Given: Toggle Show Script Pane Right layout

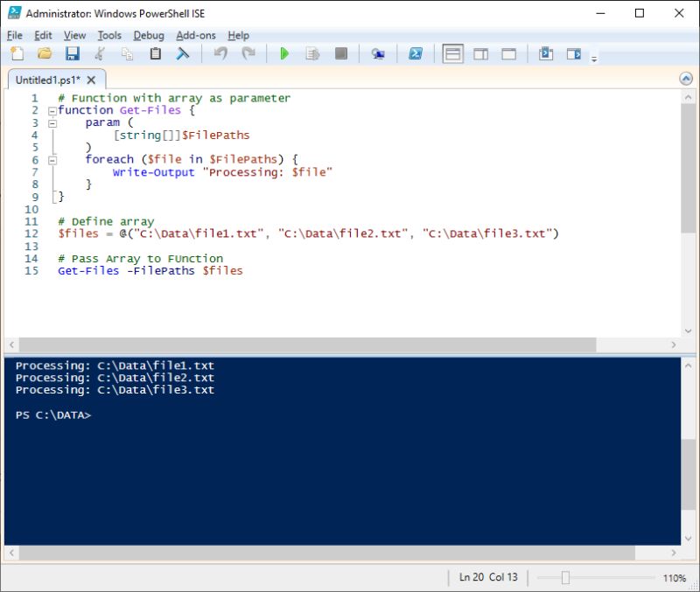Looking at the screenshot, I should pyautogui.click(x=481, y=54).
